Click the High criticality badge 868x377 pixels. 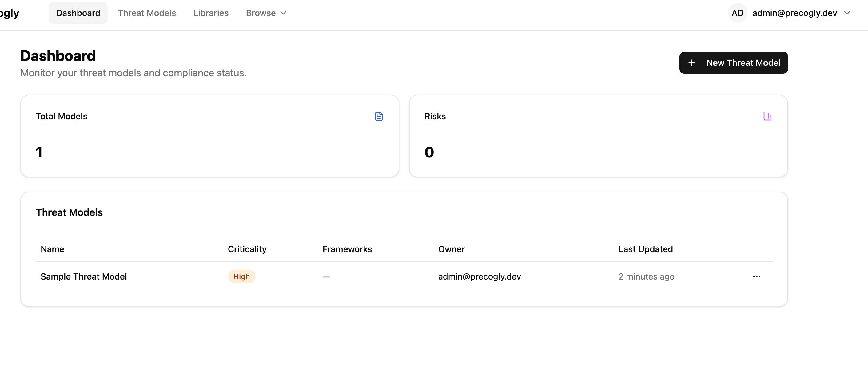[241, 276]
